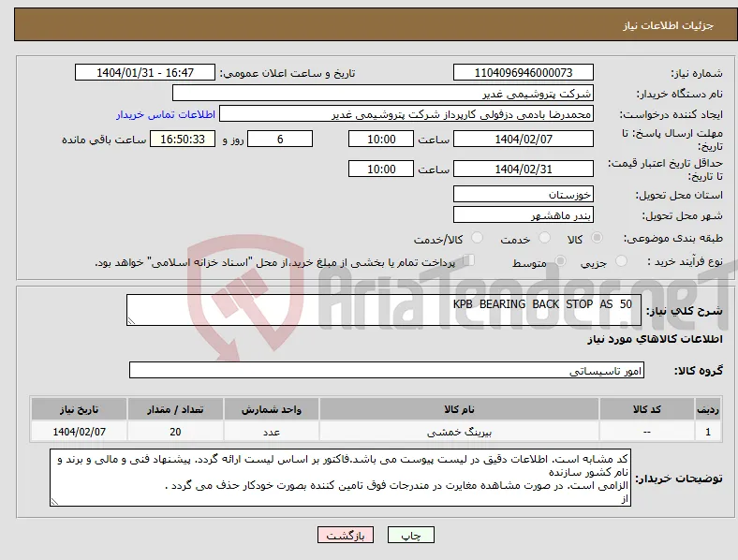Click the request creator field محمدرضا بادمی
The width and height of the screenshot is (738, 560).
[x=406, y=114]
